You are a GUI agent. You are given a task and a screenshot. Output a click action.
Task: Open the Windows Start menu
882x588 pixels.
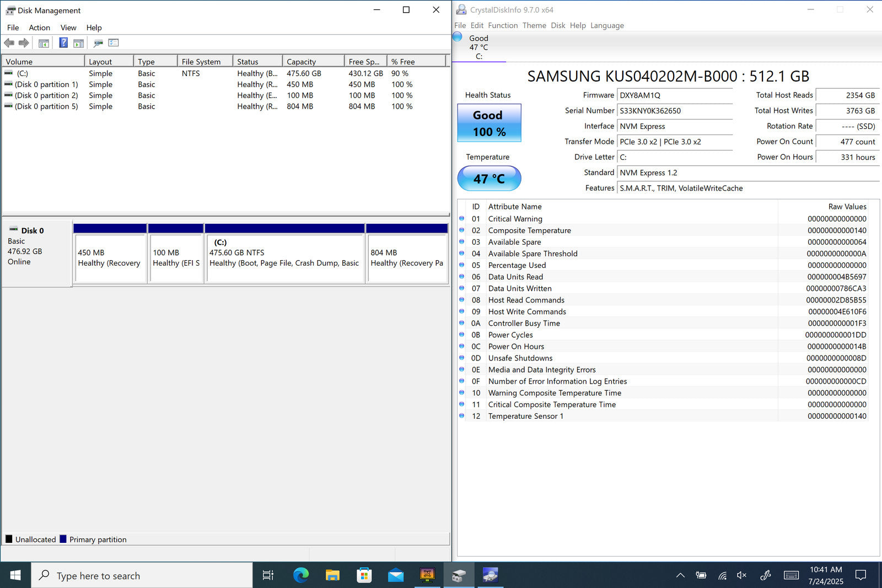pyautogui.click(x=15, y=575)
